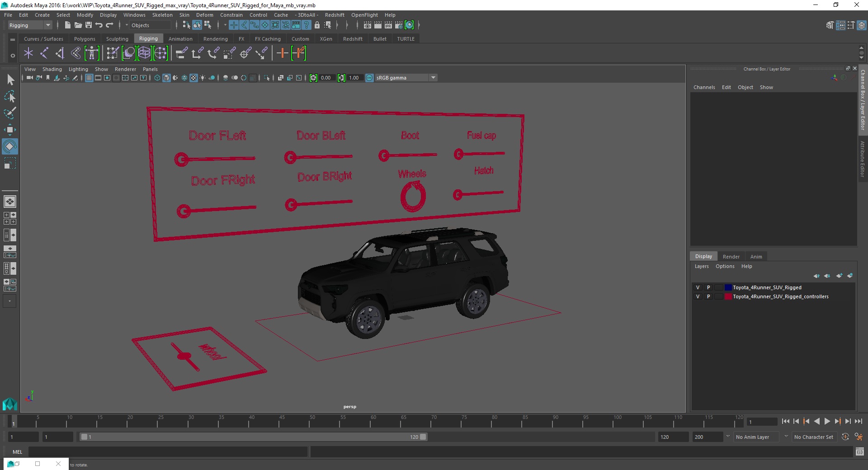Switch to the Animation shelf tab

(x=180, y=39)
